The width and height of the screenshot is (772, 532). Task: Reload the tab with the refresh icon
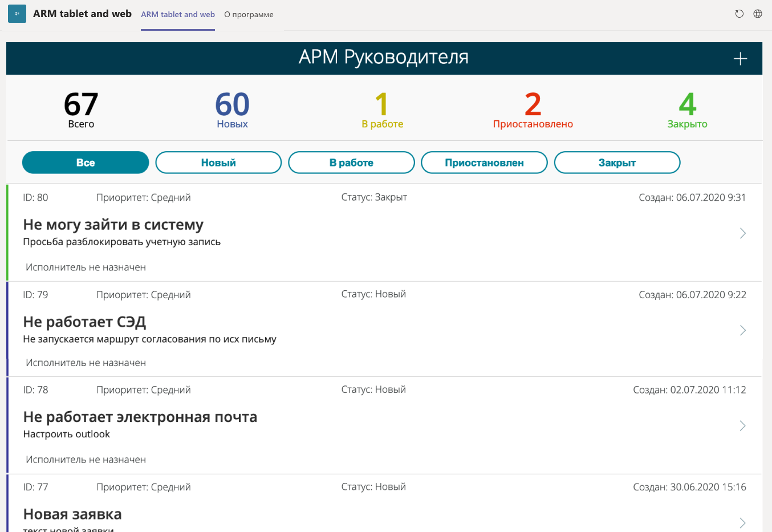pyautogui.click(x=740, y=14)
